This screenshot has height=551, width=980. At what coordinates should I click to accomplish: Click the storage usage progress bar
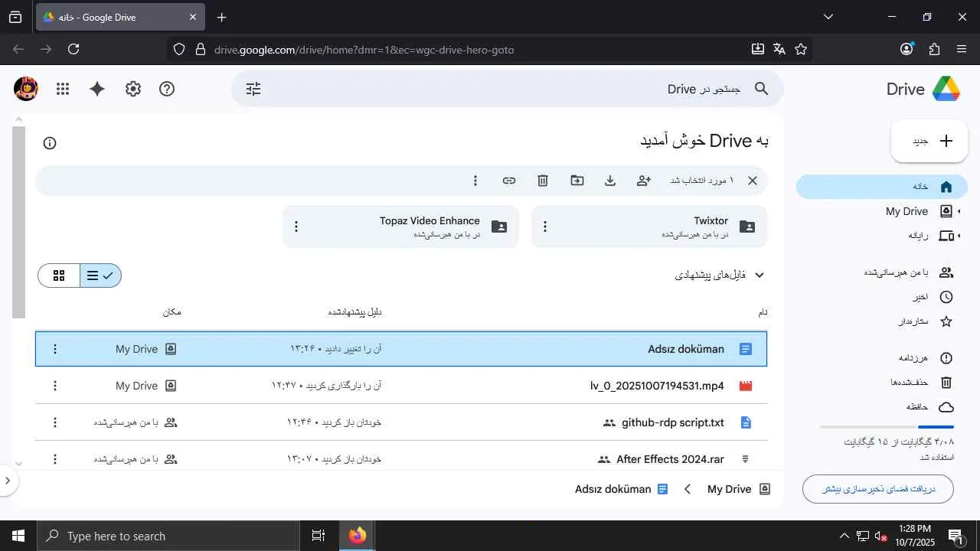point(887,426)
